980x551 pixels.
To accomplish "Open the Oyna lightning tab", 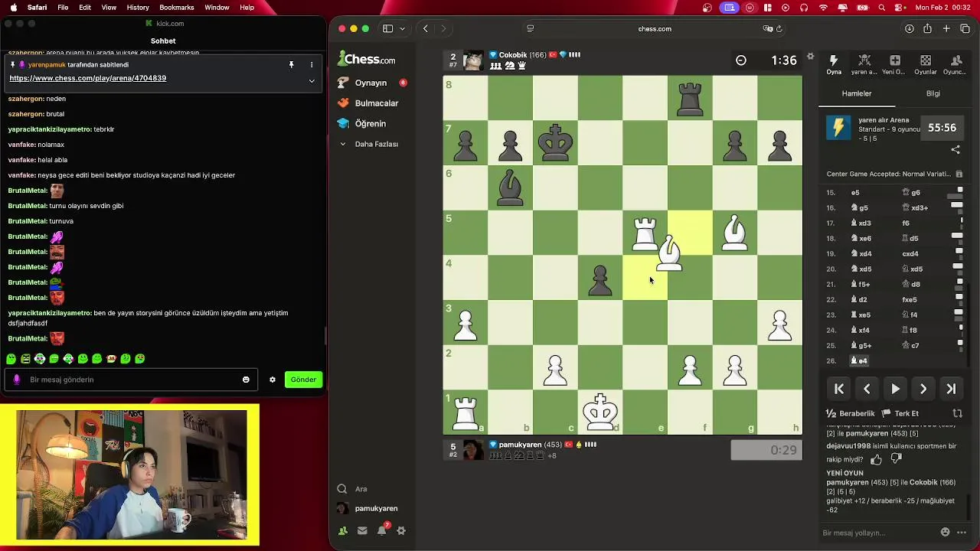I will tap(833, 64).
